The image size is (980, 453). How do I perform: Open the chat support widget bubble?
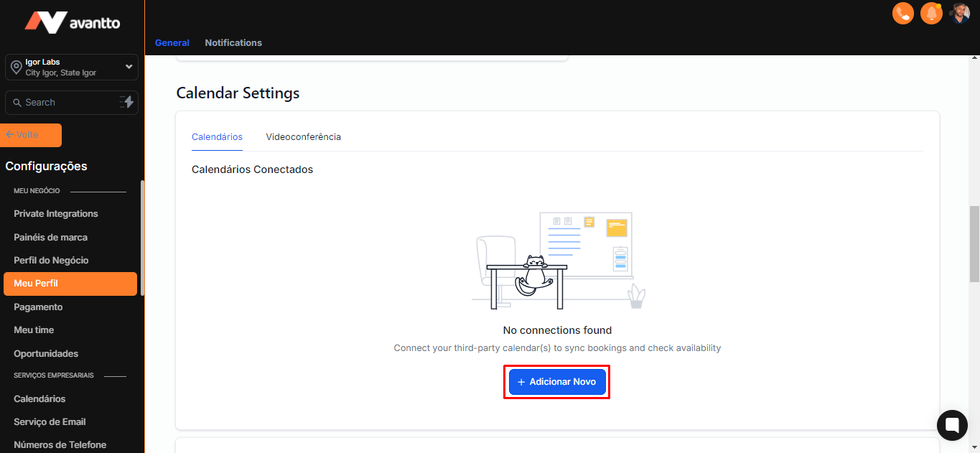tap(952, 424)
